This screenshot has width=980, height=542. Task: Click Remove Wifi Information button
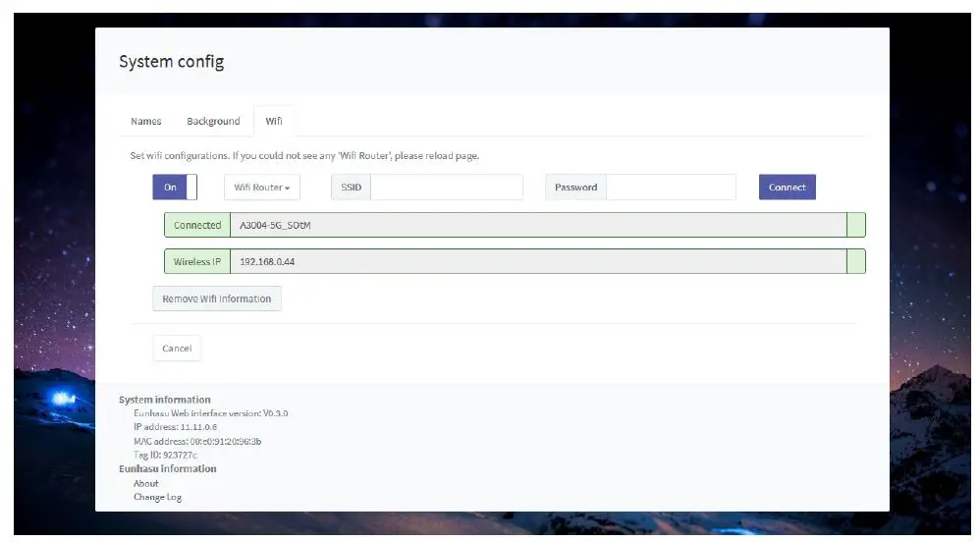click(x=217, y=298)
